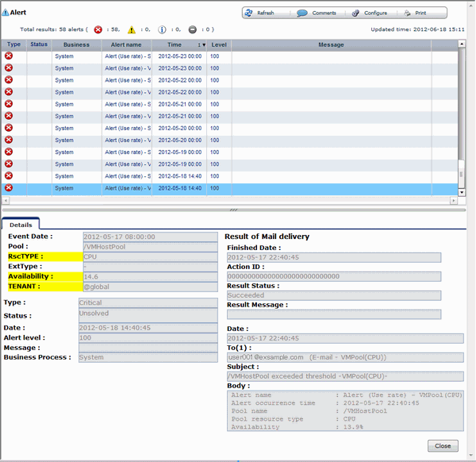The image size is (476, 462).
Task: Click Result Status field showing Succeeded
Action: [334, 295]
